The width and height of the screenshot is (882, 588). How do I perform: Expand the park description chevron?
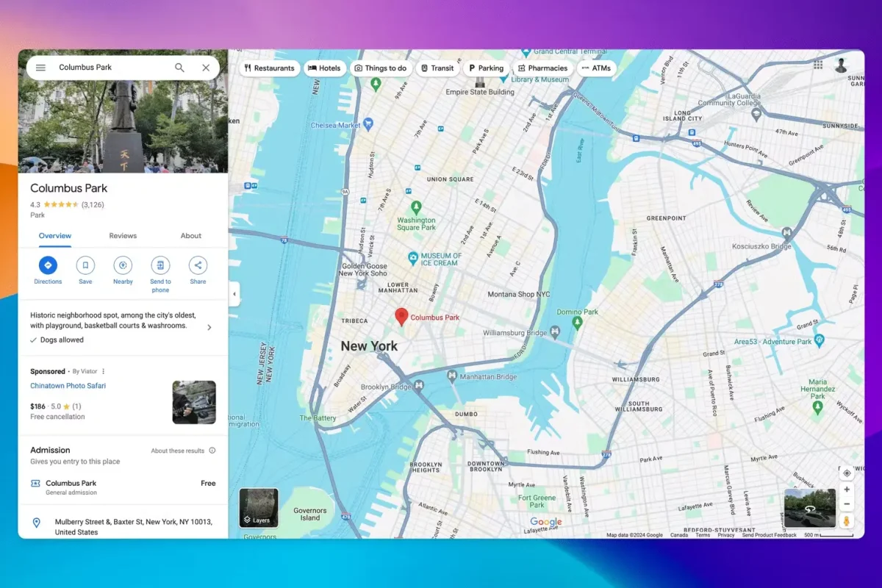pos(209,327)
